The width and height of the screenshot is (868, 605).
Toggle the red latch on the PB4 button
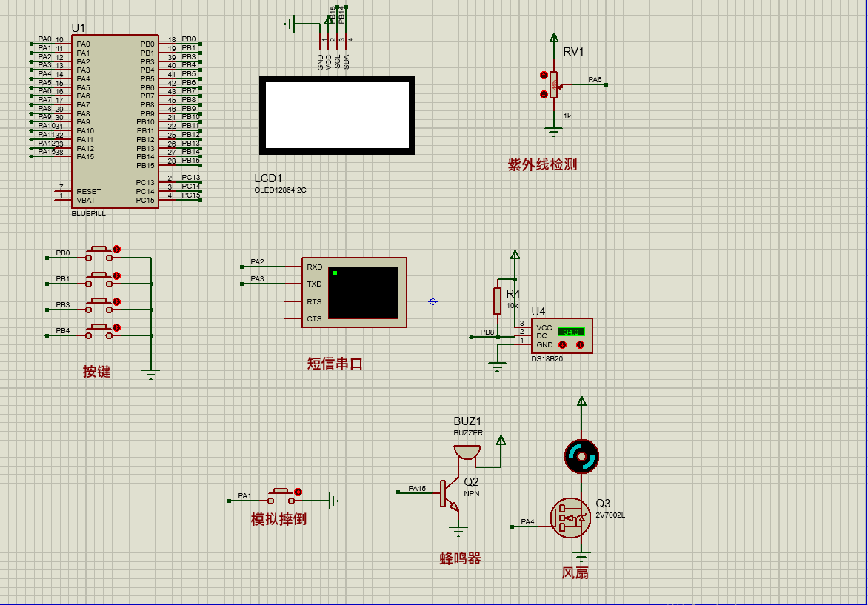click(x=117, y=328)
